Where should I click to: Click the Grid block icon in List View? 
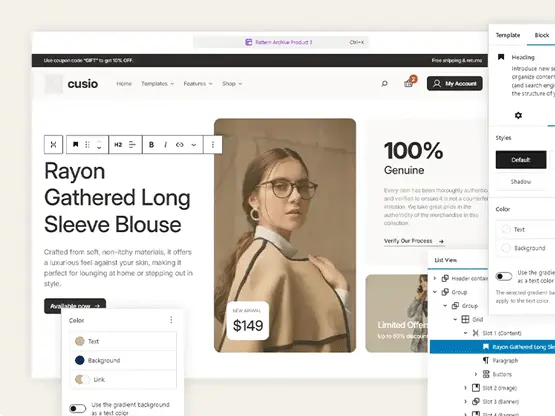click(465, 319)
